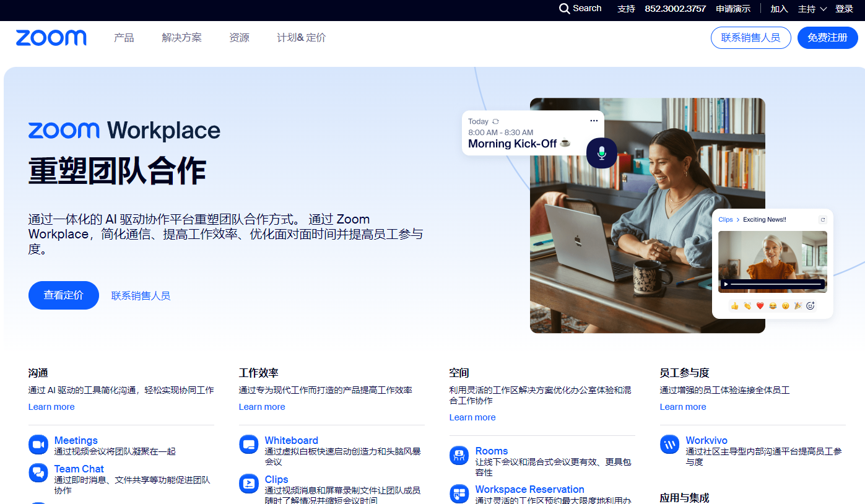This screenshot has height=504, width=865.
Task: Open the Team Chat product link
Action: (x=79, y=469)
